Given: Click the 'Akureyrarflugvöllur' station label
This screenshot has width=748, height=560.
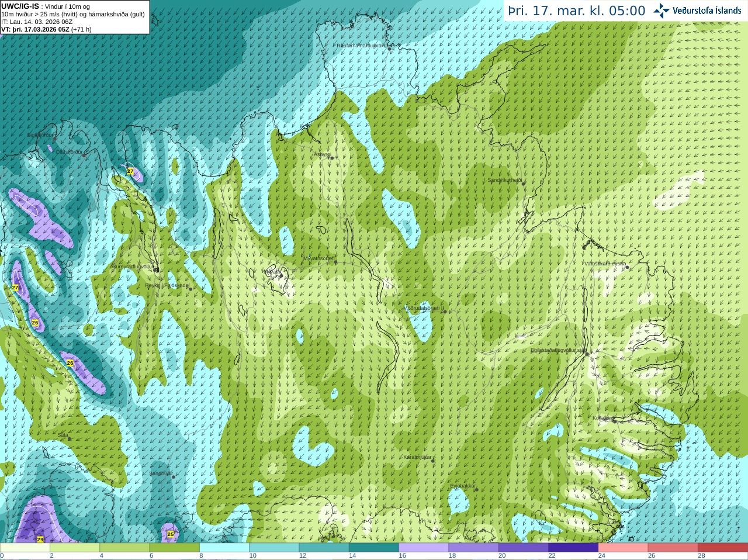Looking at the screenshot, I should tap(132, 267).
